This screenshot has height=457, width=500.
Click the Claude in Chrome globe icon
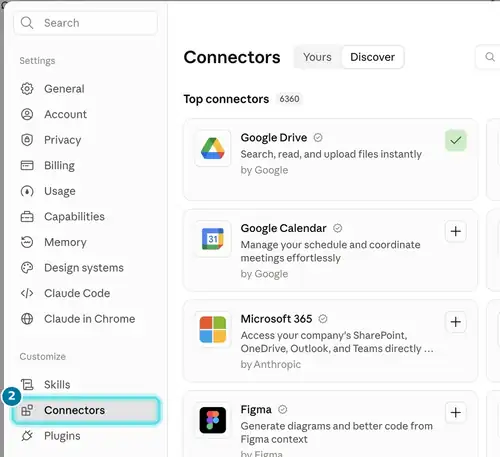point(27,319)
